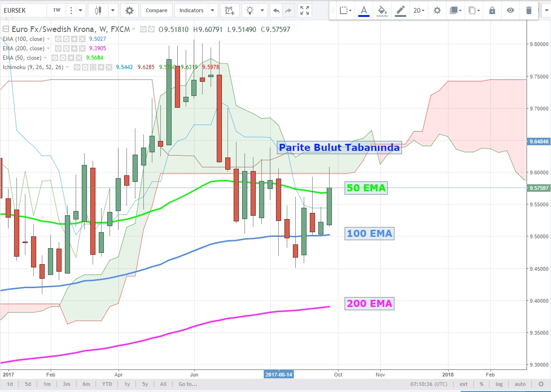Select the 1y time range

point(127,384)
